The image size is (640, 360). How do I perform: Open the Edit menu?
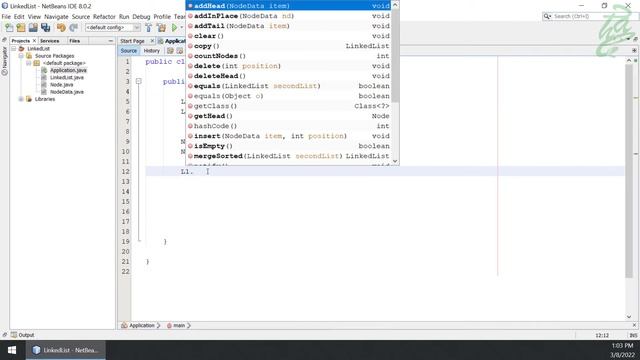tap(19, 17)
